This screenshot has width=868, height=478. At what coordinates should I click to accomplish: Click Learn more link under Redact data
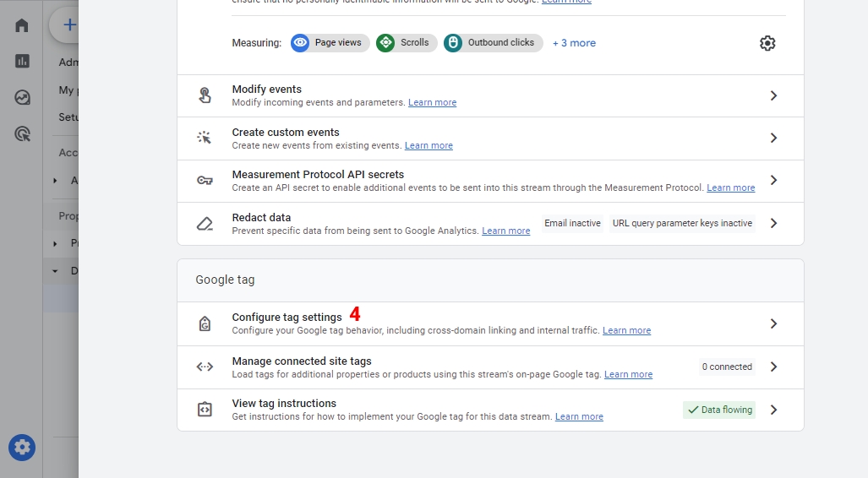[x=505, y=231]
